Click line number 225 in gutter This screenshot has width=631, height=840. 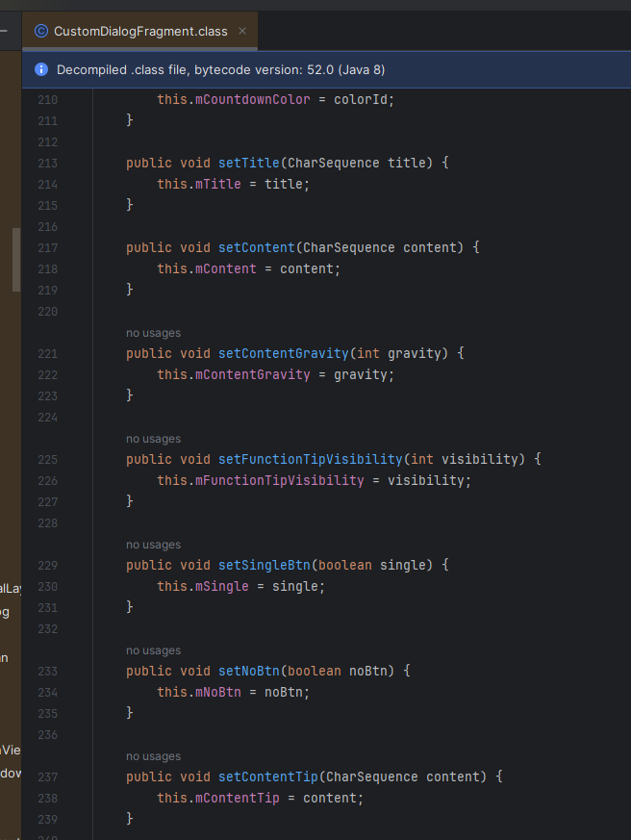coord(48,459)
